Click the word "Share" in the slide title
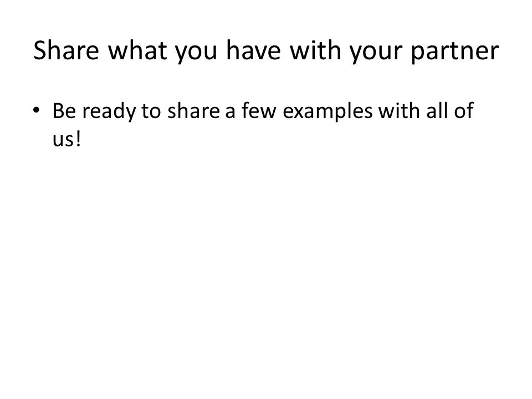Screen dimensions: 532x399 66,50
